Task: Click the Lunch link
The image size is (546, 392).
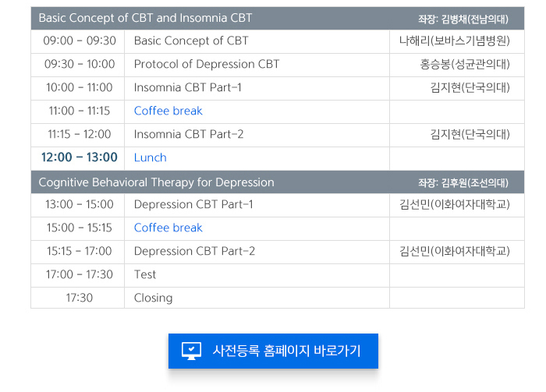Action: pyautogui.click(x=150, y=157)
